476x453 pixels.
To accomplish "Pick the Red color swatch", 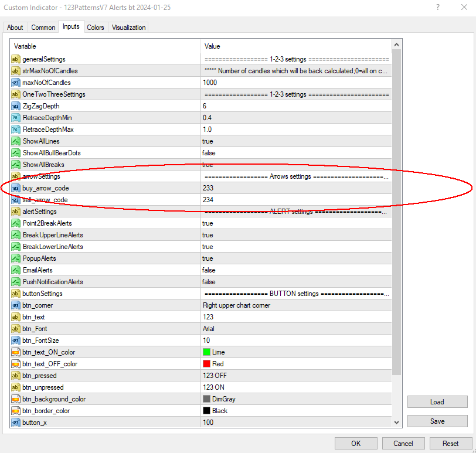I will pyautogui.click(x=206, y=363).
